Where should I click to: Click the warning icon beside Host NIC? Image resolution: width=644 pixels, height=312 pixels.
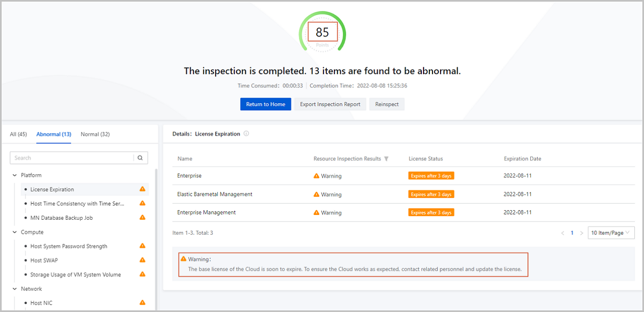click(x=142, y=303)
